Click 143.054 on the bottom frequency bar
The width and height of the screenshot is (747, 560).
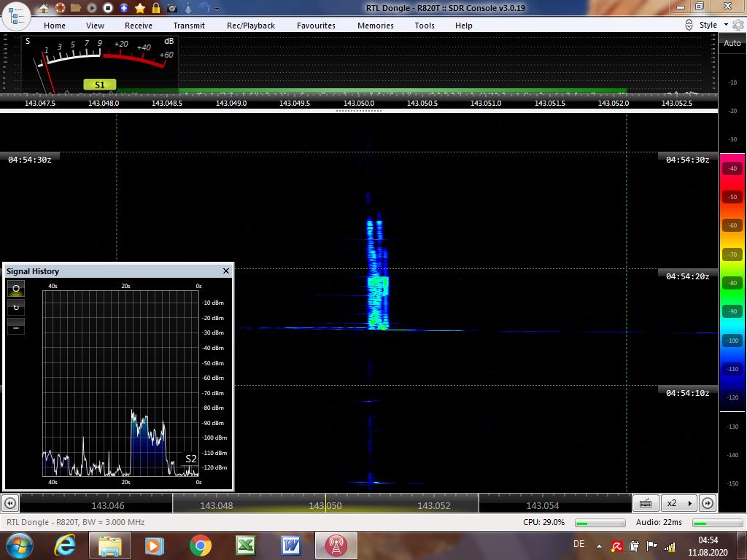click(x=543, y=506)
